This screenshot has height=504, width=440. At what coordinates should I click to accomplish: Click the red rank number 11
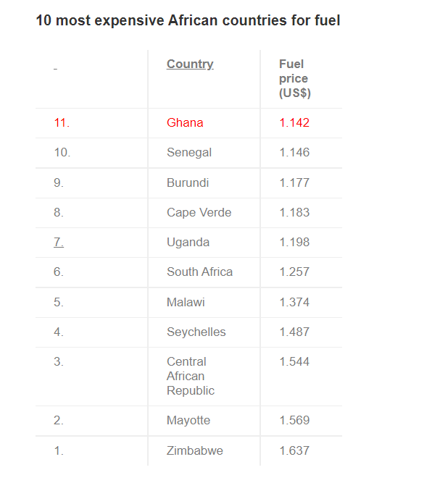62,123
